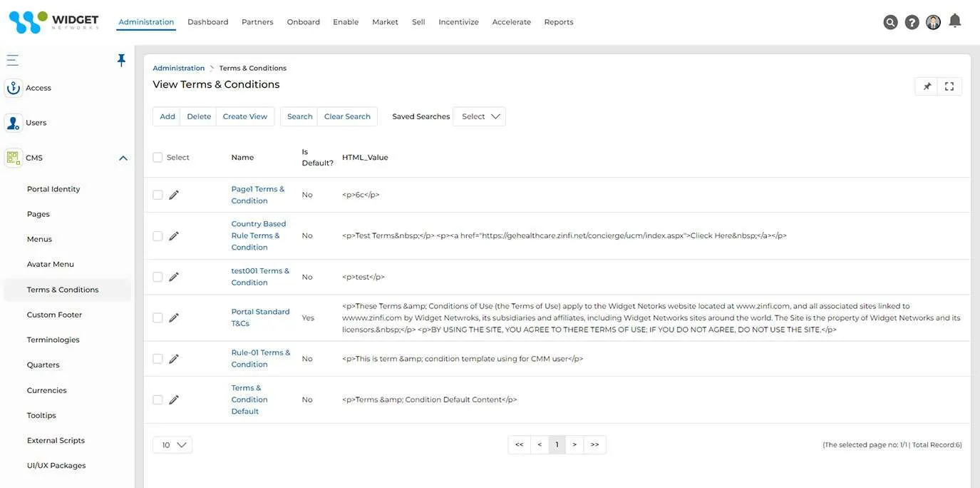
Task: Check the Select all checkbox in header
Action: pos(158,157)
